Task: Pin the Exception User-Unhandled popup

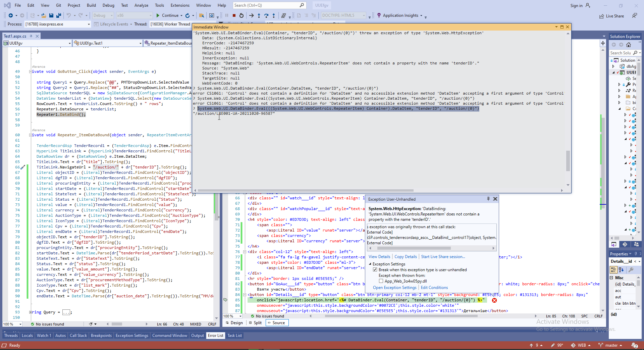Action: click(488, 199)
